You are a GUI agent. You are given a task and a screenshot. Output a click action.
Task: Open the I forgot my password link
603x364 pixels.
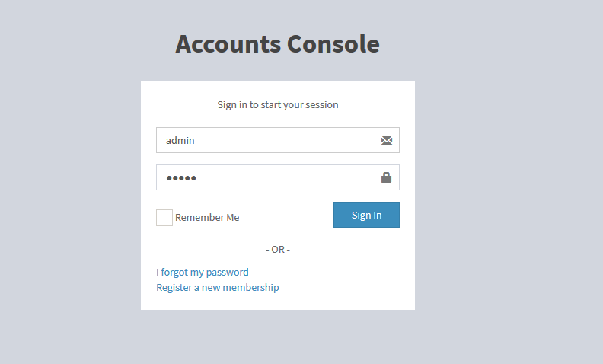tap(203, 272)
